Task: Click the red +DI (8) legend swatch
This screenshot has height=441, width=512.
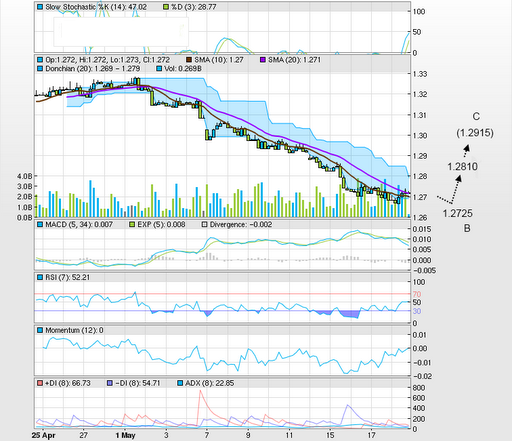Action: coord(40,383)
